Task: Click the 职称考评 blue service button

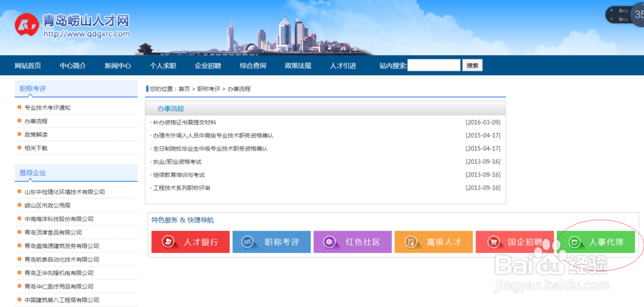Action: (x=272, y=242)
